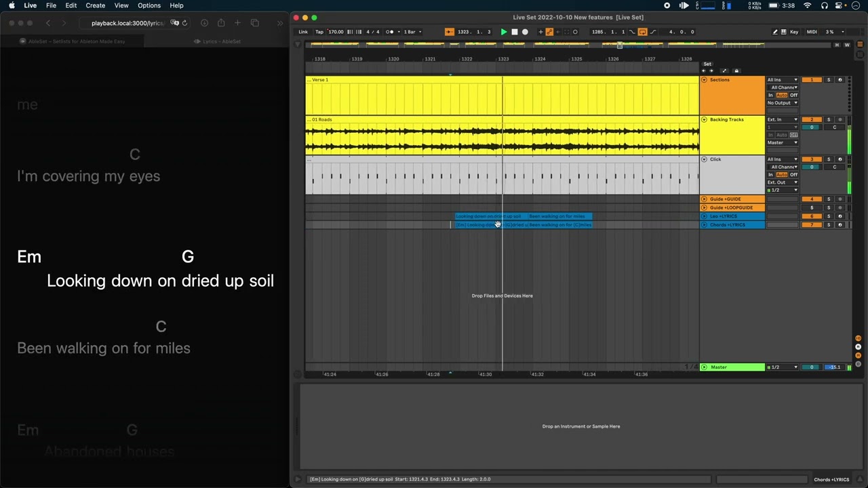868x488 pixels.
Task: Toggle the Follow playback button
Action: tap(449, 32)
